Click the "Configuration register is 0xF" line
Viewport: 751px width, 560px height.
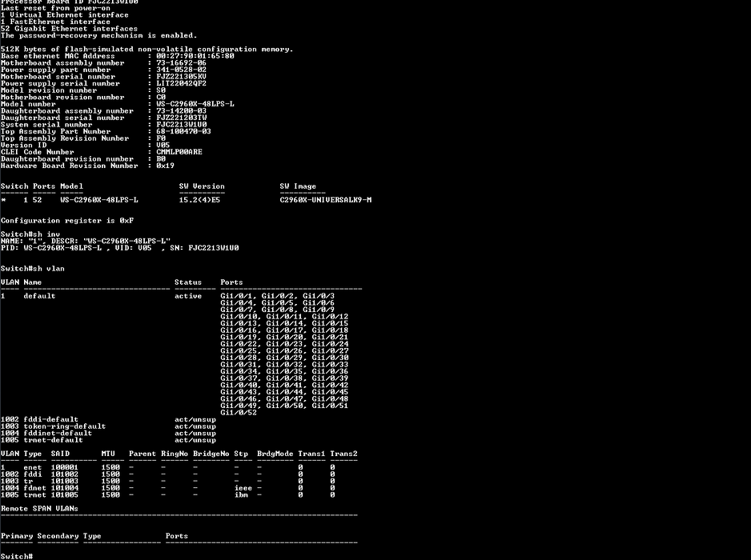pyautogui.click(x=67, y=221)
